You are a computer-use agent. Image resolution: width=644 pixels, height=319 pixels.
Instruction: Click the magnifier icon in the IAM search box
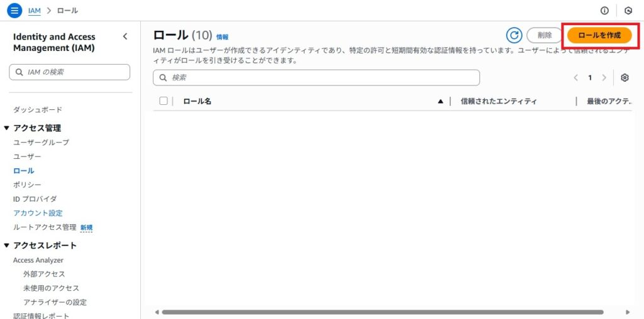coord(19,72)
